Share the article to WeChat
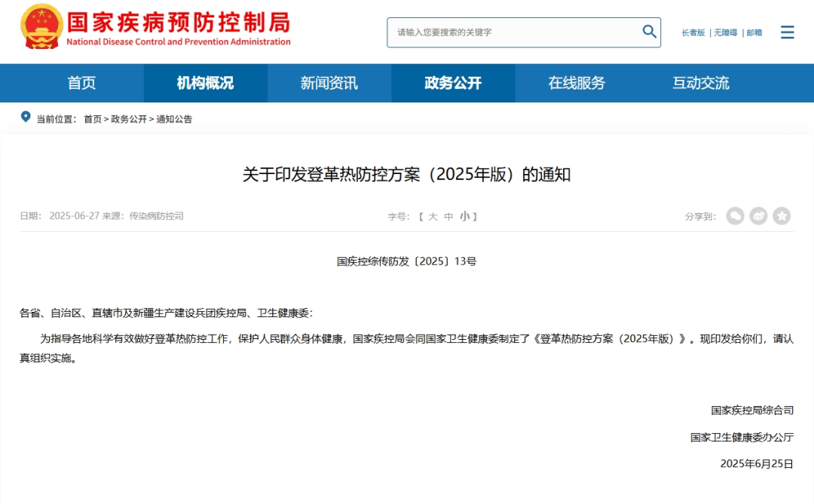This screenshot has width=814, height=504. coord(735,215)
